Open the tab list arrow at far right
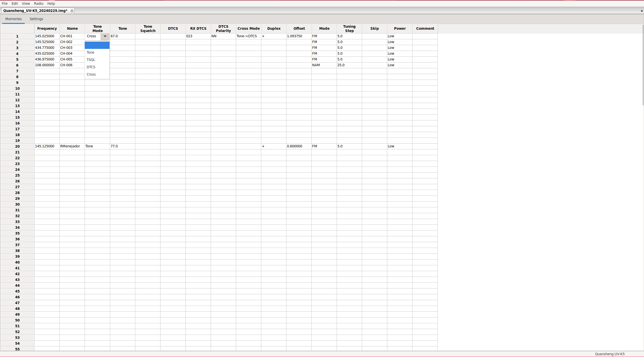 pyautogui.click(x=641, y=11)
